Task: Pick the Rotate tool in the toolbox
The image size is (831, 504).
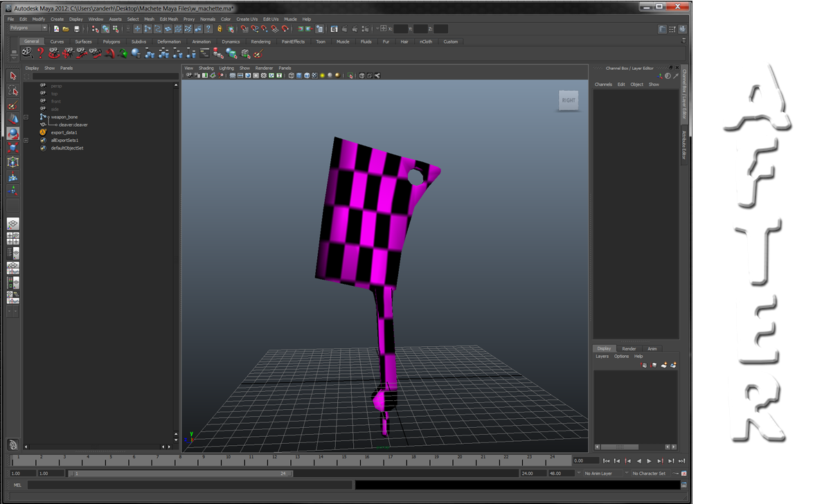Action: pos(12,134)
